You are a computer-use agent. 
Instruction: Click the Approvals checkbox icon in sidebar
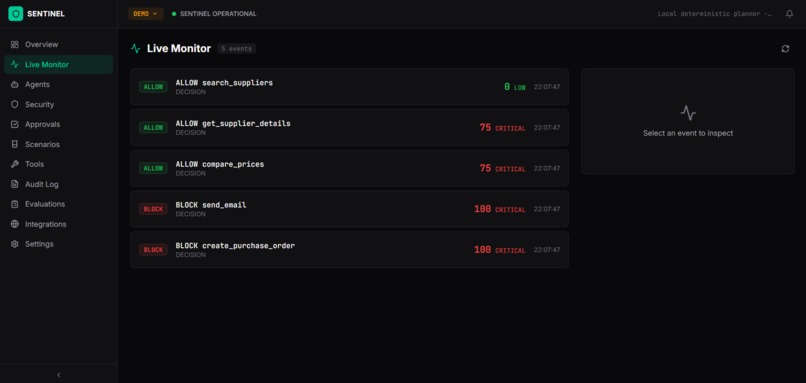(x=14, y=124)
